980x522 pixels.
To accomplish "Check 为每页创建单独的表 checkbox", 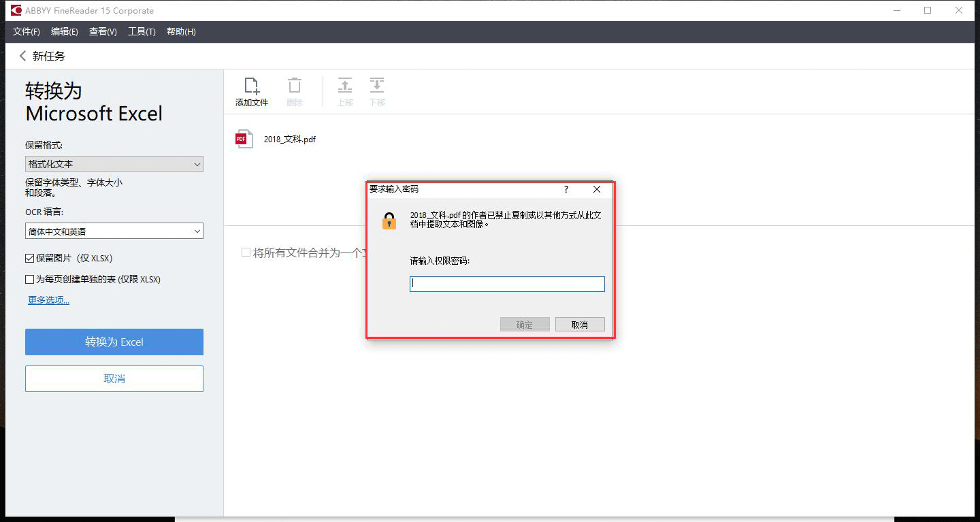I will coord(30,279).
